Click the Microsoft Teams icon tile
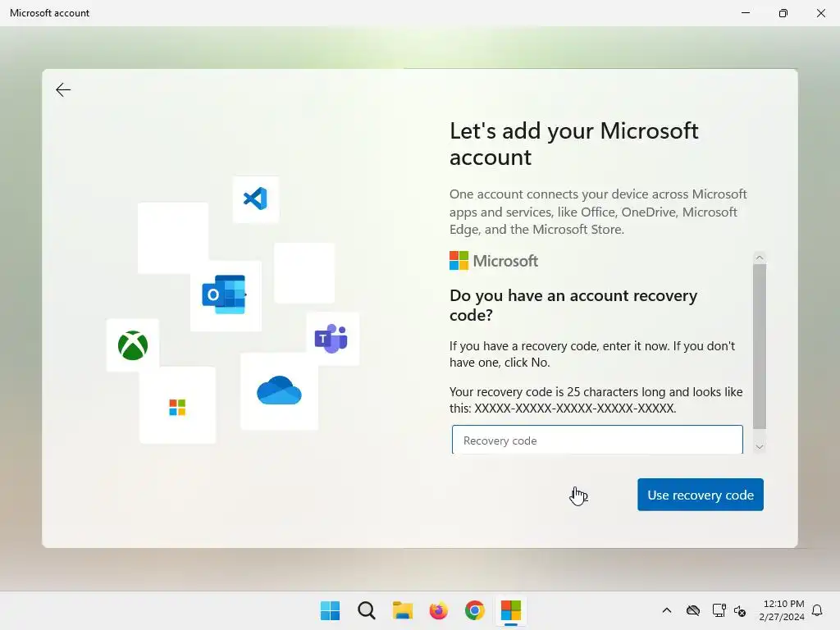 click(x=332, y=339)
